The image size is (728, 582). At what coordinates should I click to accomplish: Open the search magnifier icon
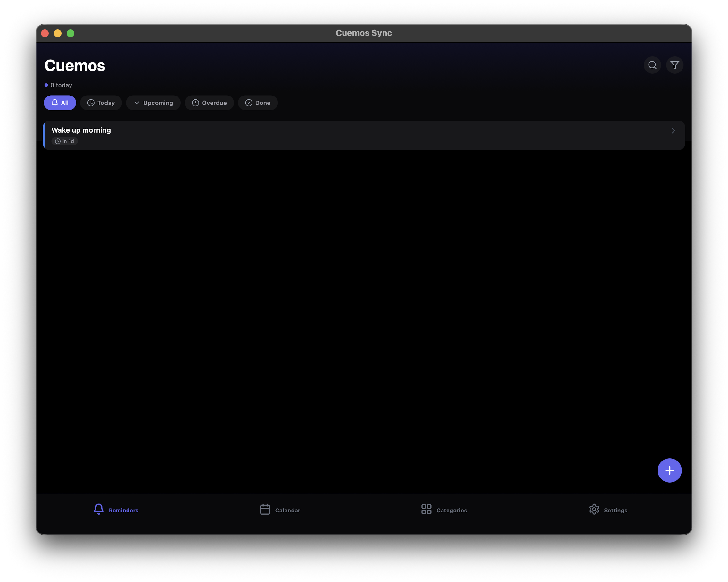(x=652, y=65)
